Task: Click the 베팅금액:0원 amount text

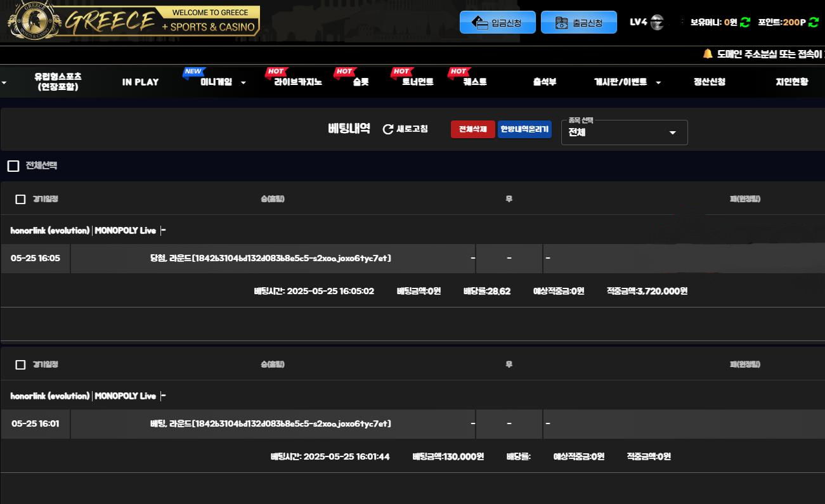Action: [x=419, y=292]
